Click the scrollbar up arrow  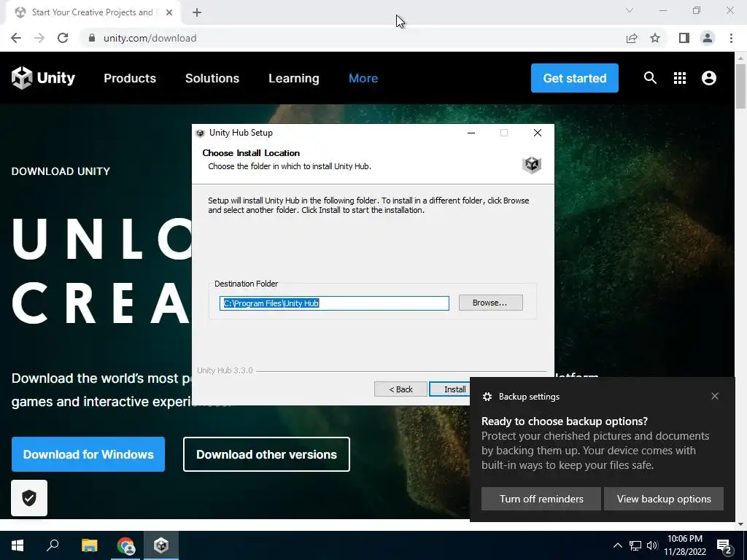point(740,58)
